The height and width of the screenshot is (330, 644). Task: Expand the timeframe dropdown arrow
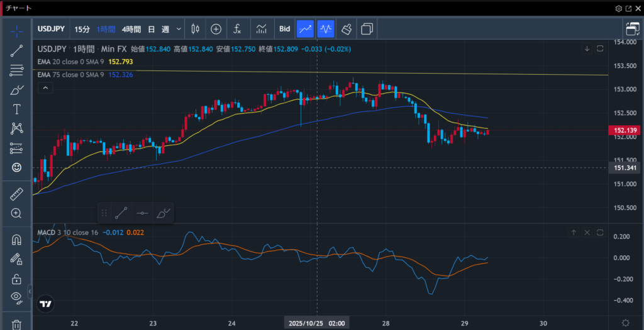tap(179, 29)
